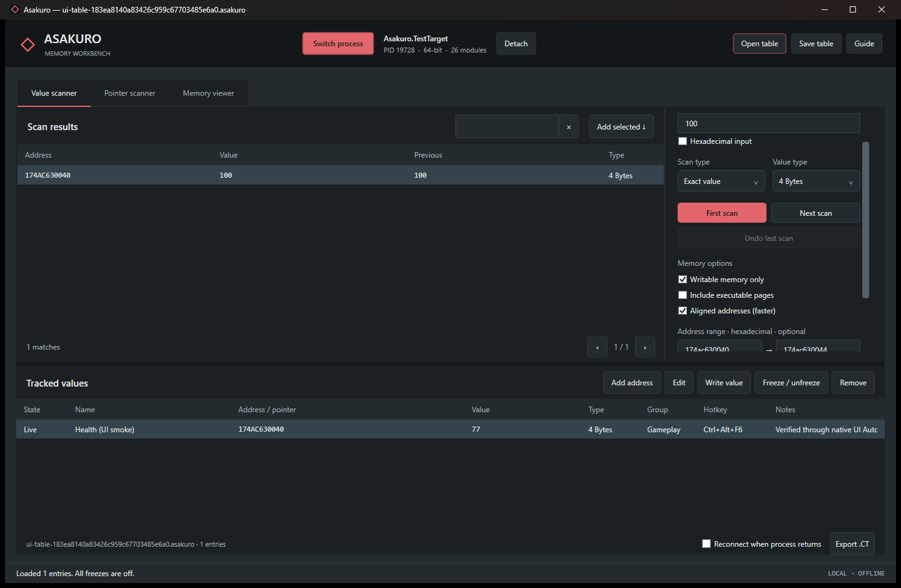This screenshot has height=588, width=901.
Task: Select scan result row 174AC630040
Action: pyautogui.click(x=340, y=175)
